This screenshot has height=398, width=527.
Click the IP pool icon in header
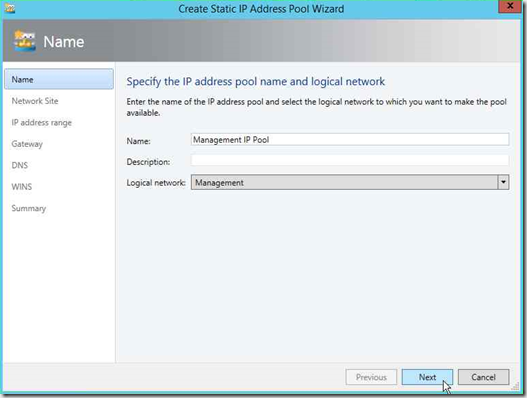[24, 41]
